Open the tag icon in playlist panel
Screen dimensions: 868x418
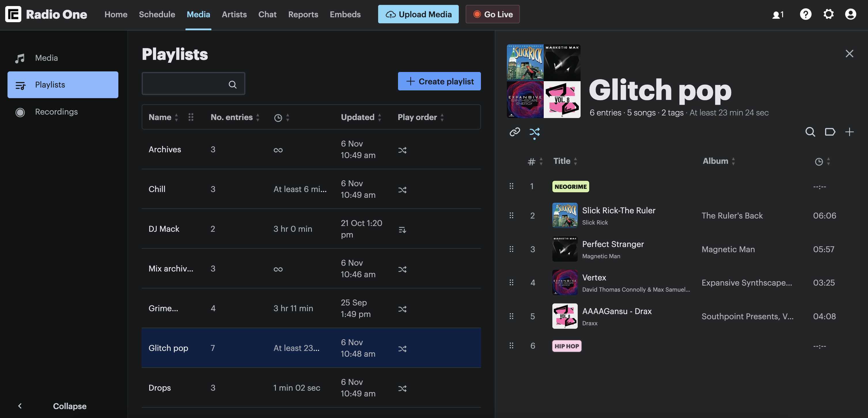(830, 132)
